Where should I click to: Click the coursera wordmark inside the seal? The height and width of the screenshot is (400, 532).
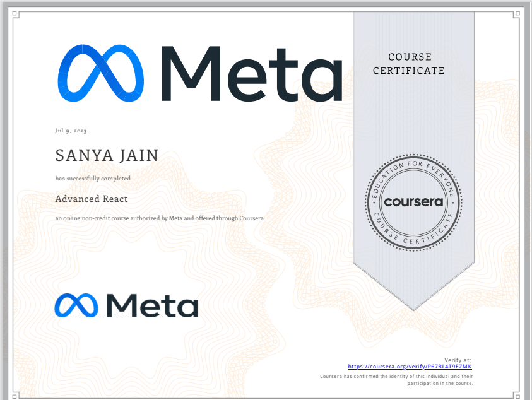pyautogui.click(x=413, y=202)
